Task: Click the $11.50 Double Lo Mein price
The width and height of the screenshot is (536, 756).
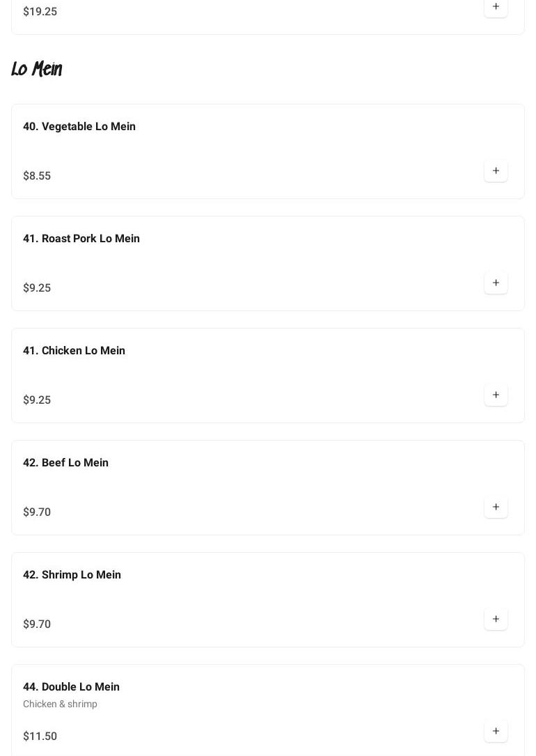Action: (x=40, y=737)
